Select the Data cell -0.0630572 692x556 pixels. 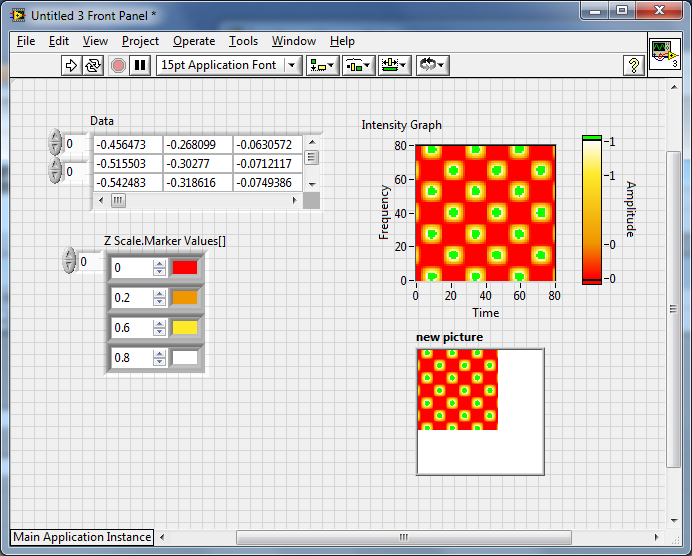pos(267,145)
